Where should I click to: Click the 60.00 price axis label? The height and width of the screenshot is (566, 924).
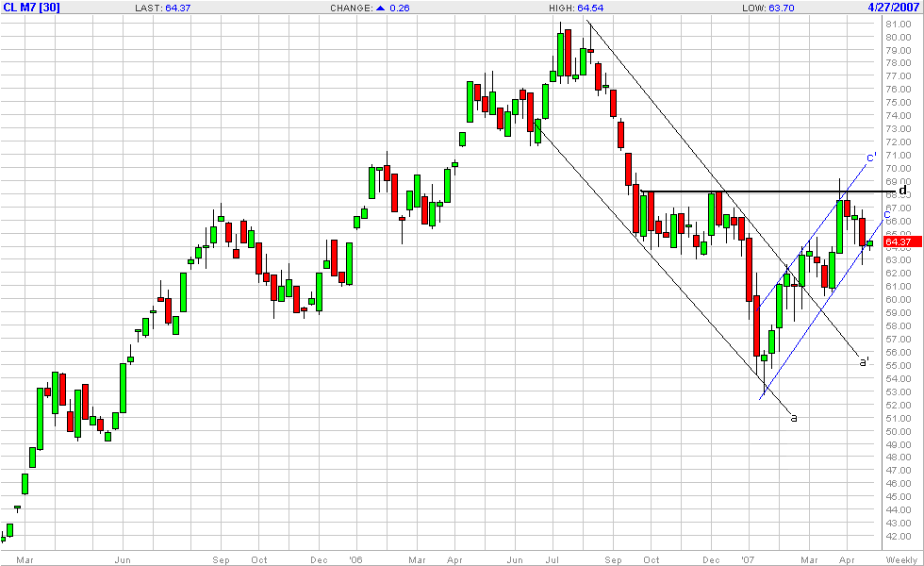coord(899,300)
